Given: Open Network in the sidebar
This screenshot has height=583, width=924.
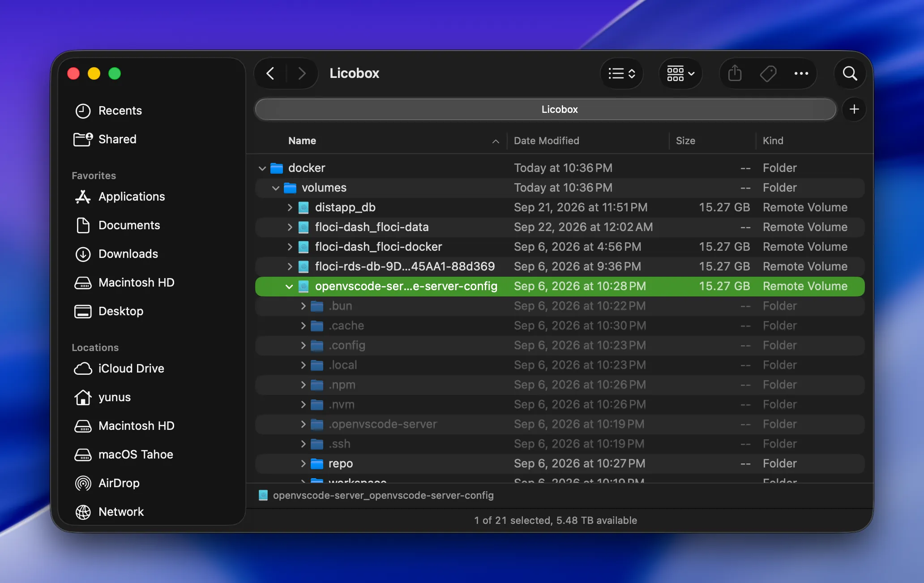Looking at the screenshot, I should pyautogui.click(x=109, y=512).
